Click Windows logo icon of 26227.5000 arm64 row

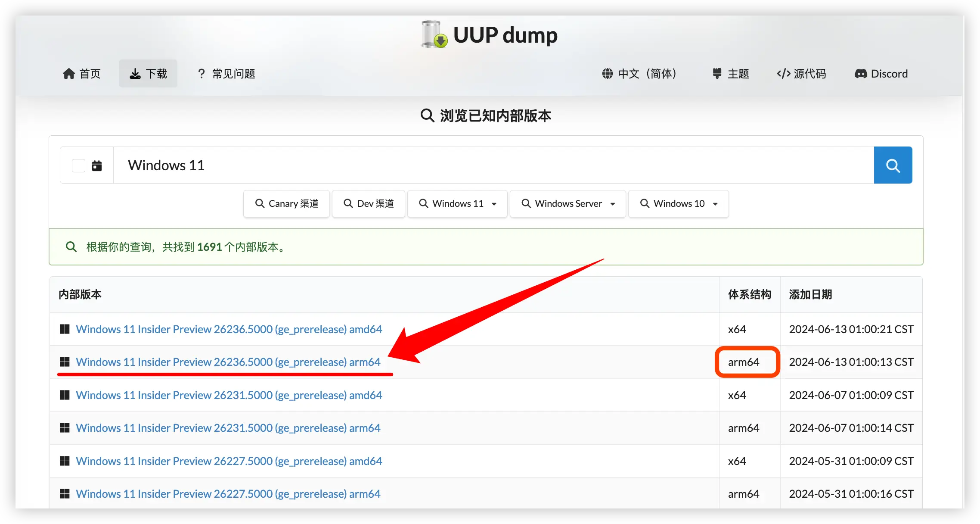[65, 494]
